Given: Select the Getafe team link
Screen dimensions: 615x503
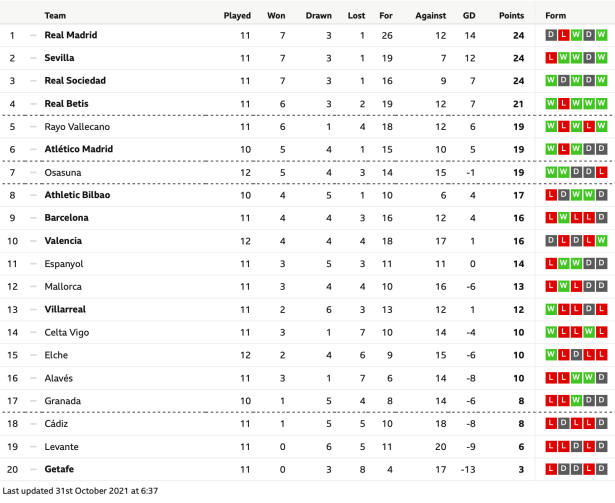Looking at the screenshot, I should (60, 469).
